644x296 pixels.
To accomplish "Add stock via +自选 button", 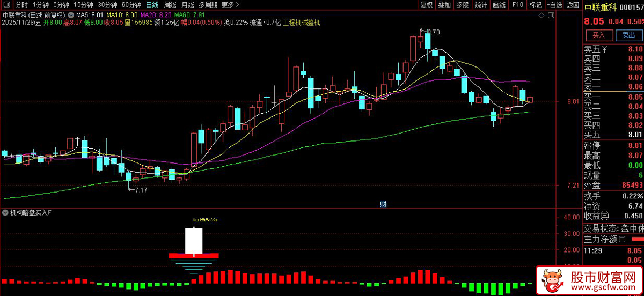I will click(555, 5).
